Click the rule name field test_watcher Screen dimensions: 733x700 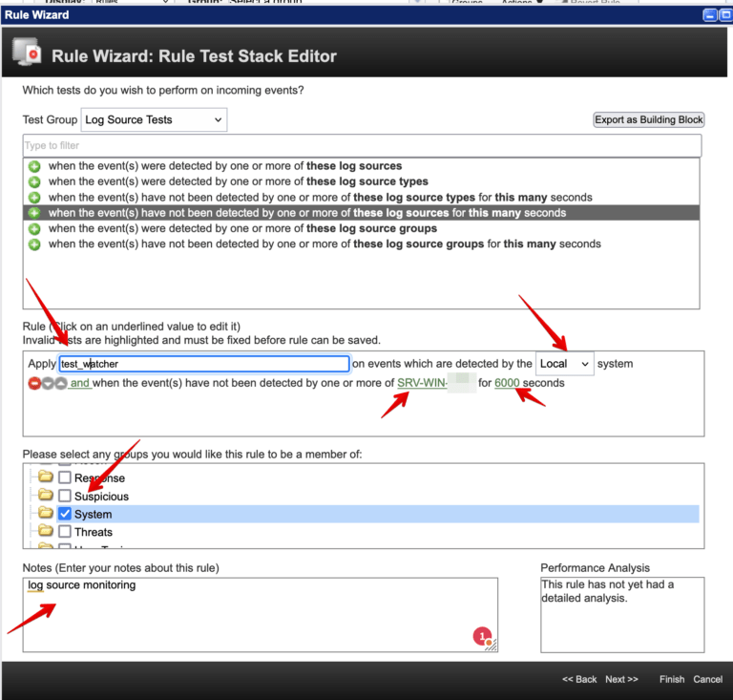[x=204, y=364]
